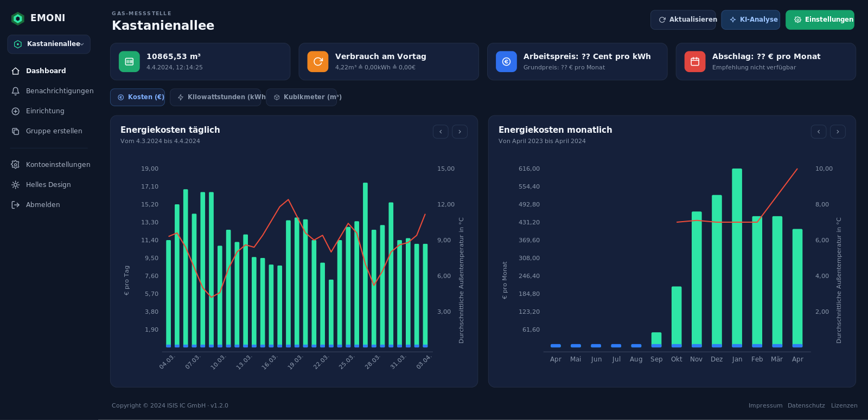Click the Sep bar in monthly chart
This screenshot has width=868, height=420.
click(656, 340)
